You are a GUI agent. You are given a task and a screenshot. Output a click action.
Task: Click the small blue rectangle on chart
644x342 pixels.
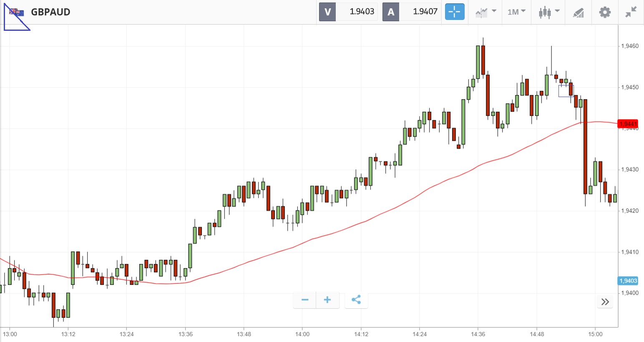point(566,91)
